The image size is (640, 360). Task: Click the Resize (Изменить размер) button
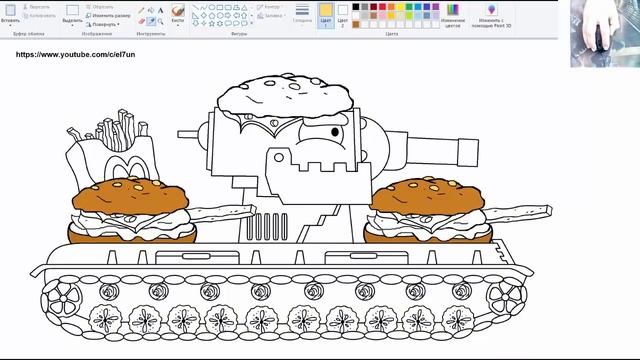(108, 16)
